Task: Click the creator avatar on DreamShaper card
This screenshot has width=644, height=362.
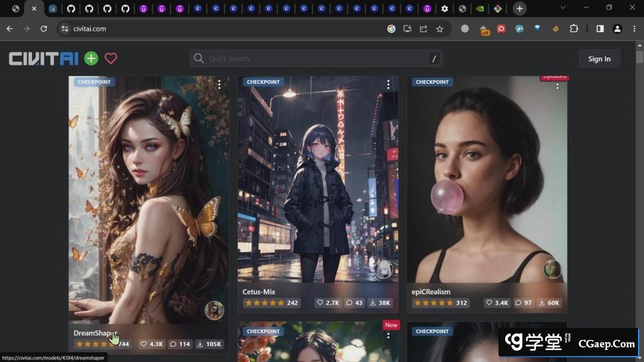Action: tap(215, 310)
